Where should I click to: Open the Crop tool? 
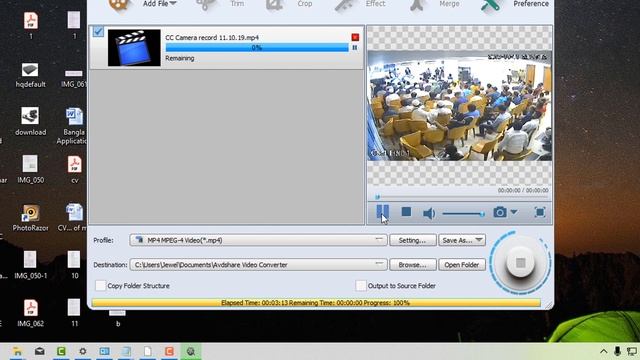[290, 4]
